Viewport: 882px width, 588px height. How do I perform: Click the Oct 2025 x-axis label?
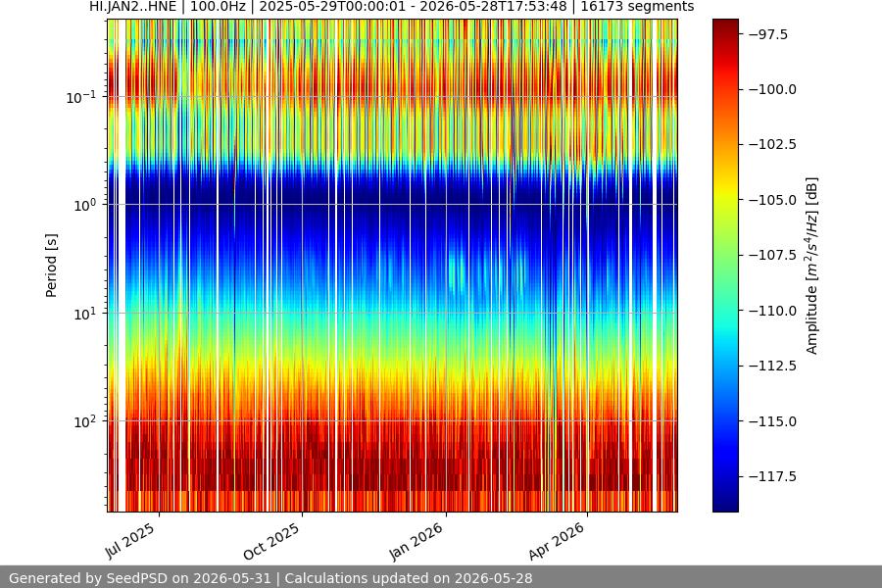[x=271, y=541]
